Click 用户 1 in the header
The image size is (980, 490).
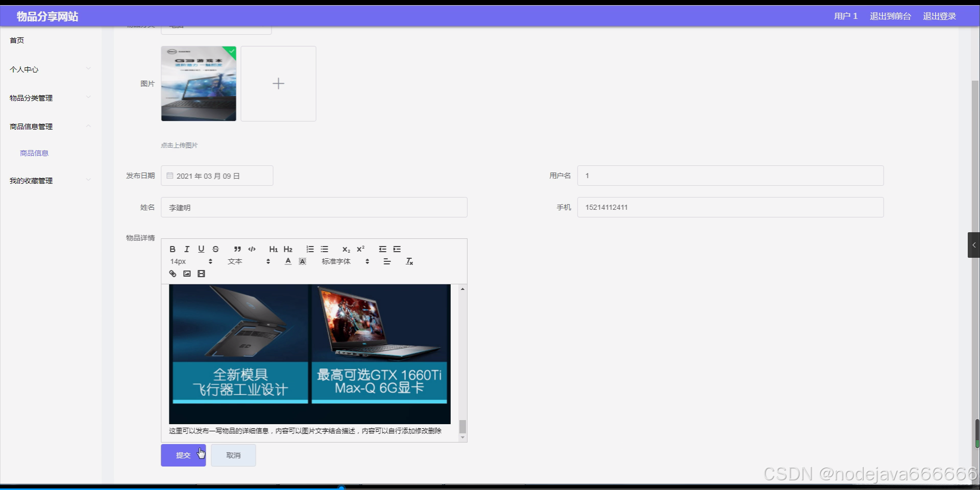tap(846, 16)
